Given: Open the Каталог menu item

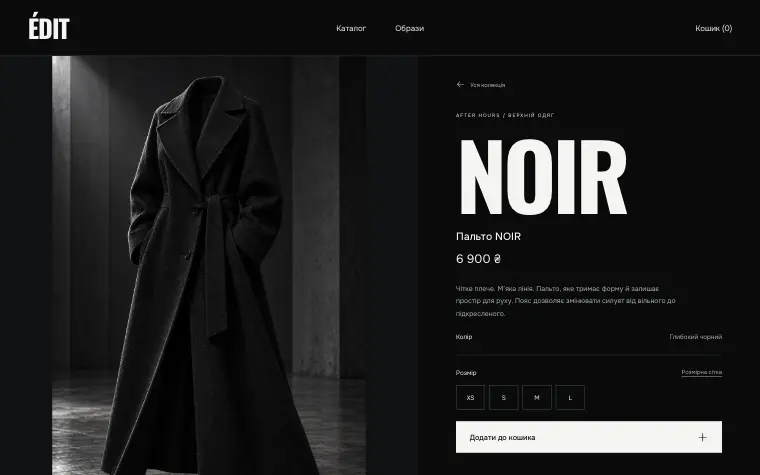Looking at the screenshot, I should coord(351,28).
